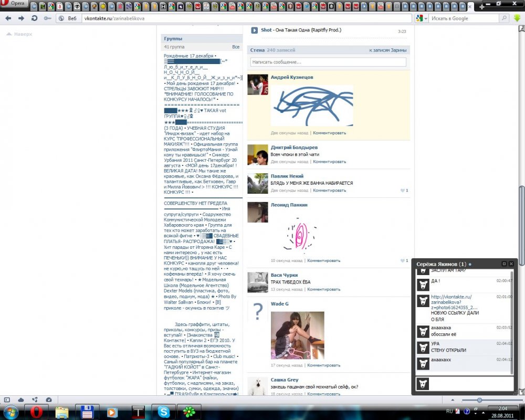This screenshot has height=420, width=525.
Task: Click the к записям Зарины link
Action: [388, 50]
